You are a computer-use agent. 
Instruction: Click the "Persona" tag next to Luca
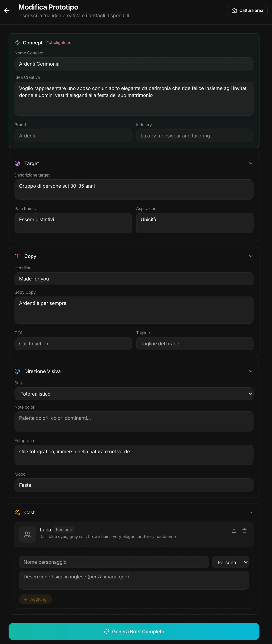pyautogui.click(x=64, y=530)
